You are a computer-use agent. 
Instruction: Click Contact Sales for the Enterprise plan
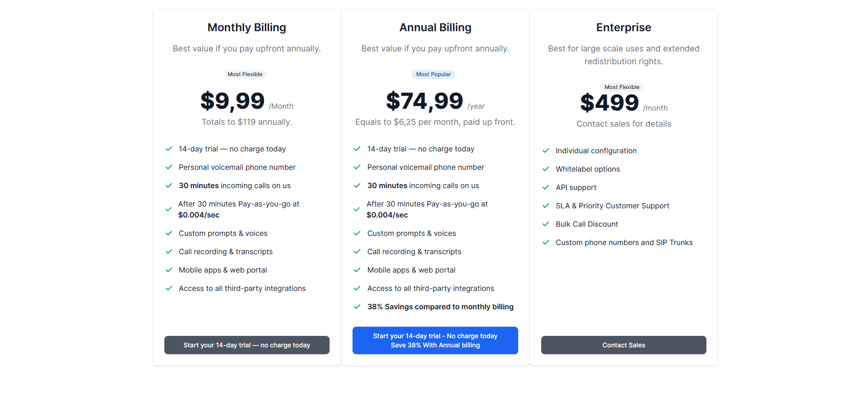coord(623,345)
